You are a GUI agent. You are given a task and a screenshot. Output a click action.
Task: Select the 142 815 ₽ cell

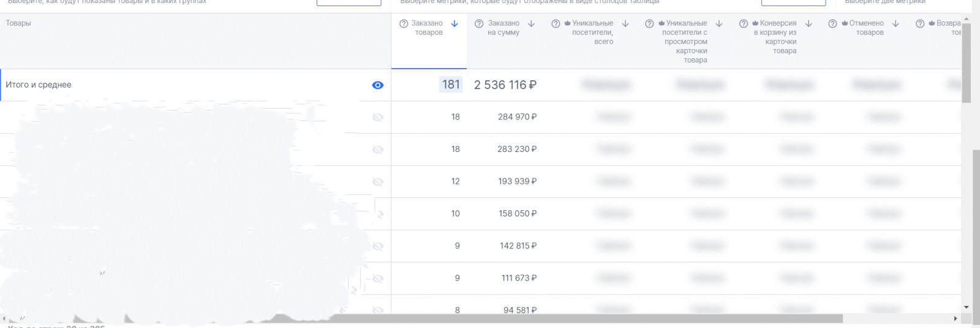pyautogui.click(x=518, y=246)
